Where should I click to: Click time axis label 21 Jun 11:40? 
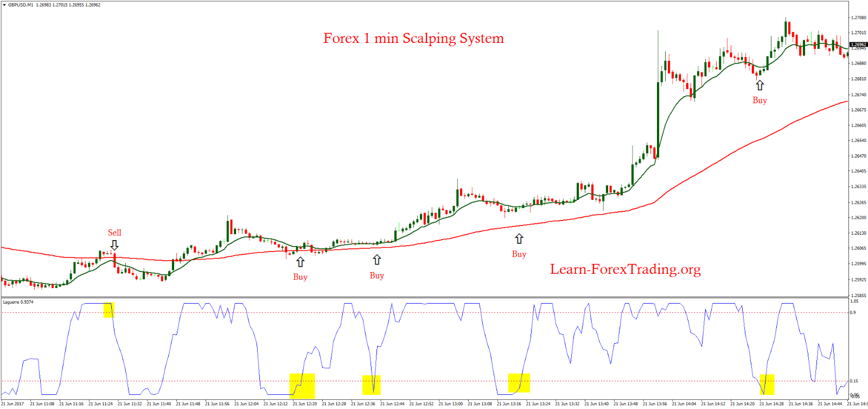pos(159,404)
